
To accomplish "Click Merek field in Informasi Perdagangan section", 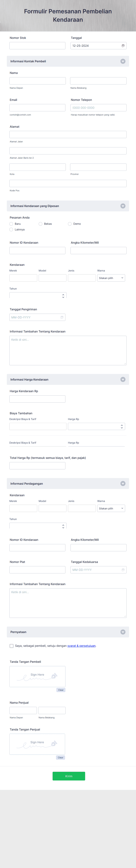I will pos(23,508).
